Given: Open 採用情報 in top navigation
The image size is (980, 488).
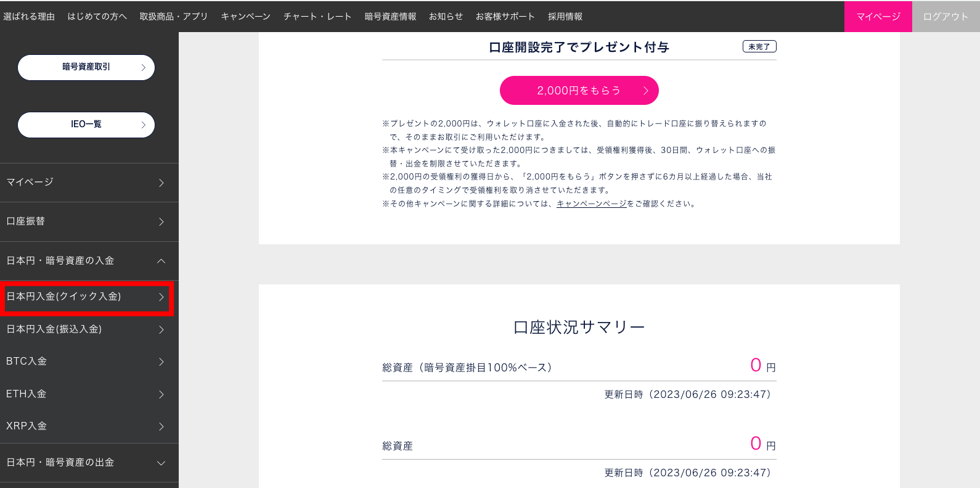Looking at the screenshot, I should point(565,17).
